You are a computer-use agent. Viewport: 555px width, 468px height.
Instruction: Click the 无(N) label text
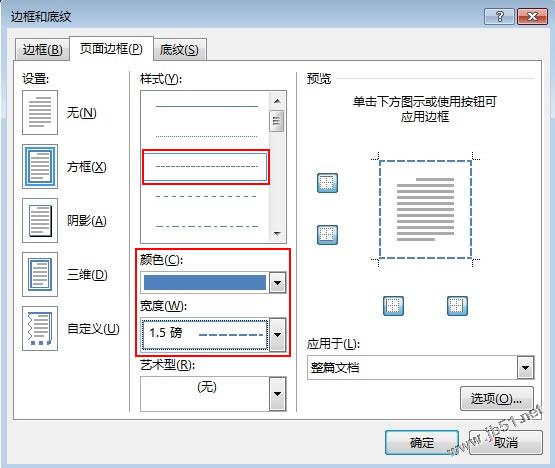point(82,113)
